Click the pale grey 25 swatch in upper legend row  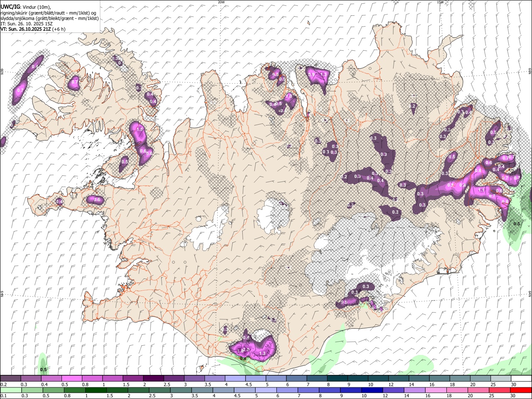pos(501,378)
